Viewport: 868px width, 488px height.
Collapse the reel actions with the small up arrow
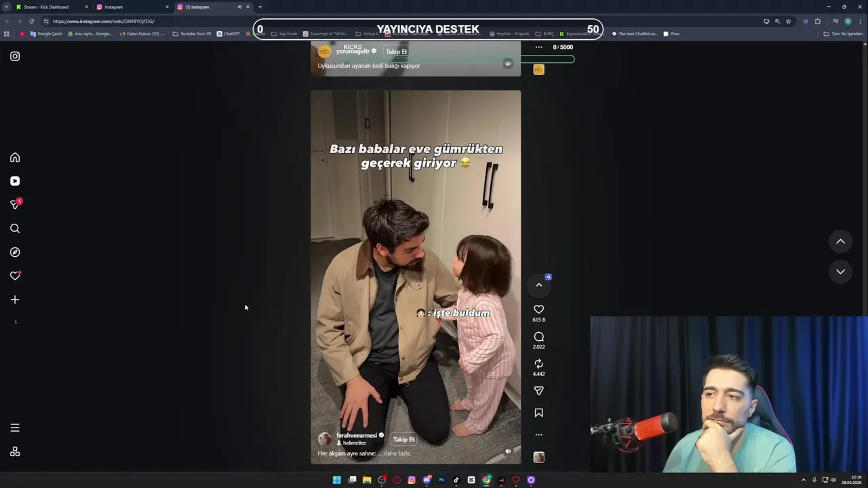[539, 285]
